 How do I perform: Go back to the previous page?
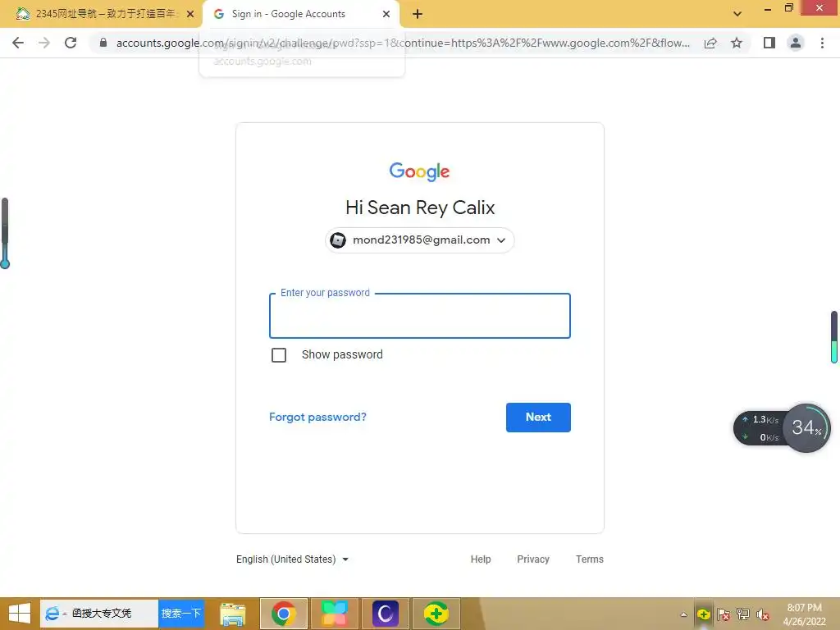coord(18,43)
